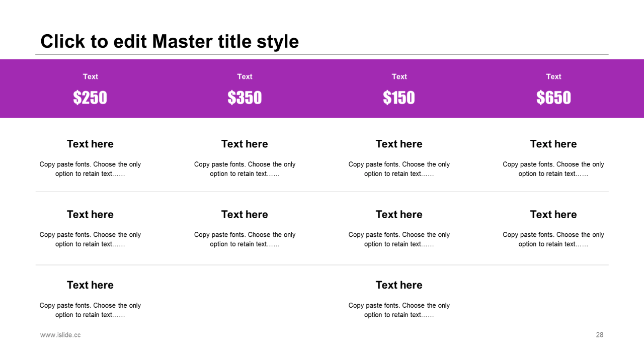Select the "Text" label above $650
This screenshot has width=644, height=362.
pos(553,76)
